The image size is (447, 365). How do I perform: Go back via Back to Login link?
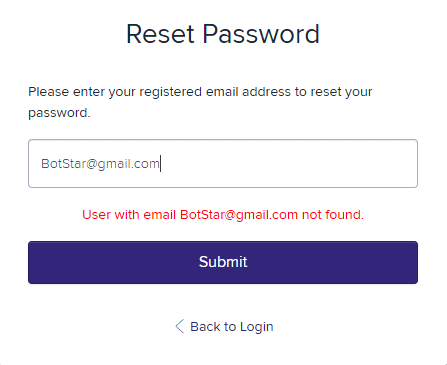[x=224, y=327]
